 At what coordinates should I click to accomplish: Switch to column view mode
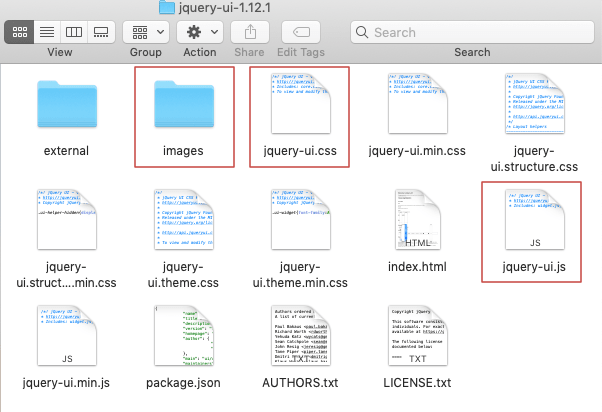(x=73, y=32)
